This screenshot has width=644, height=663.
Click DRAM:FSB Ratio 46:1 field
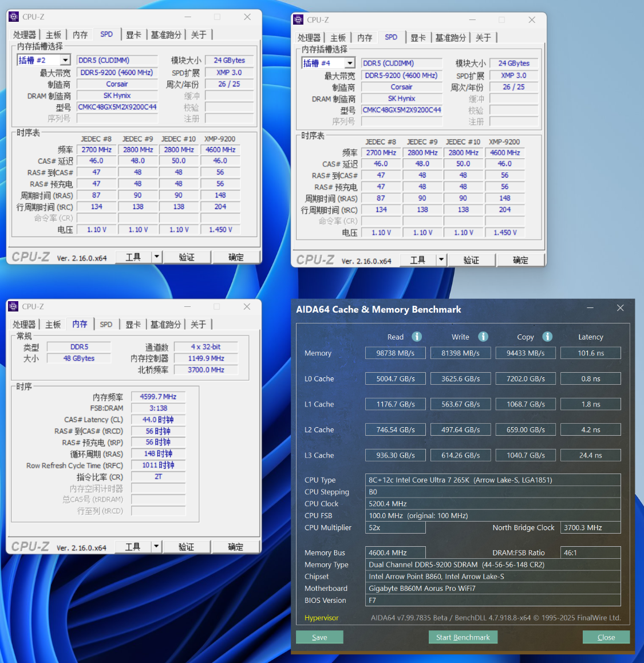click(591, 552)
